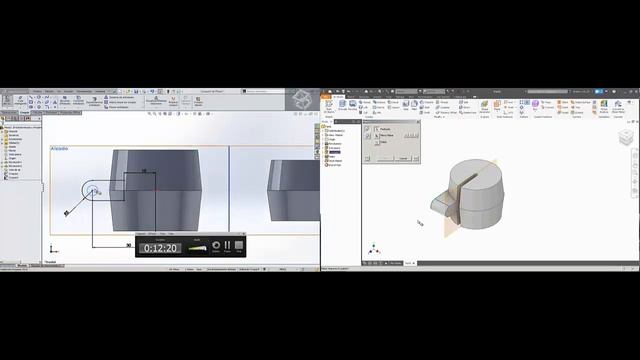Stop the screen recording
The height and width of the screenshot is (360, 640).
239,246
